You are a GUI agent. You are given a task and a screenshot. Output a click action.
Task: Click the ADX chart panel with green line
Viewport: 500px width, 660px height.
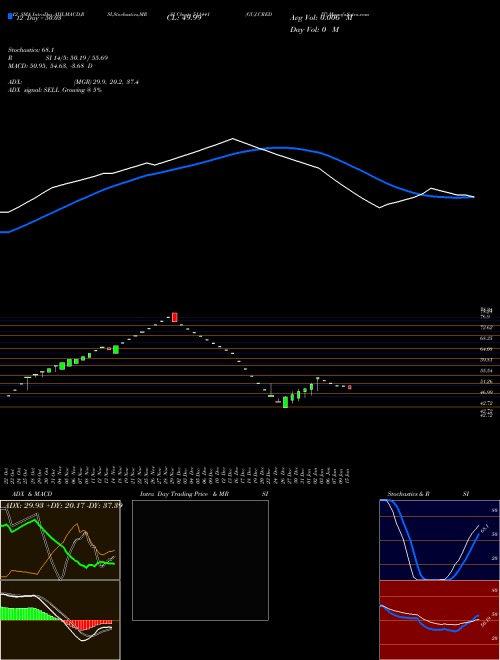coord(60,540)
